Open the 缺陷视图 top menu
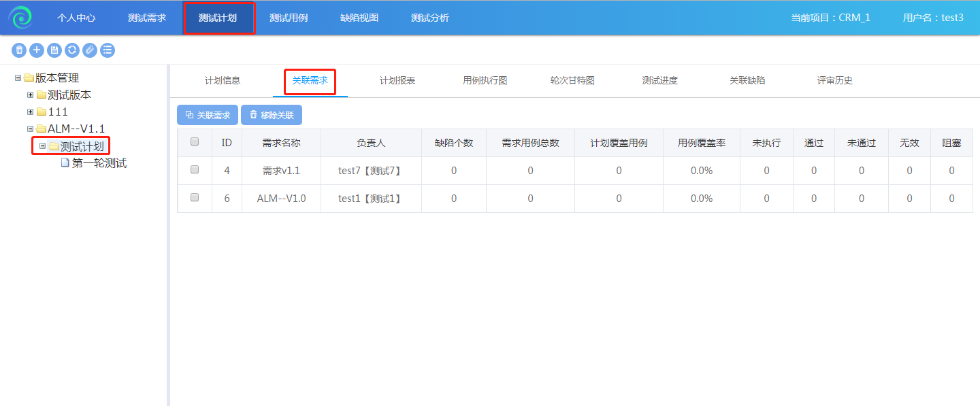This screenshot has width=980, height=406. tap(359, 18)
